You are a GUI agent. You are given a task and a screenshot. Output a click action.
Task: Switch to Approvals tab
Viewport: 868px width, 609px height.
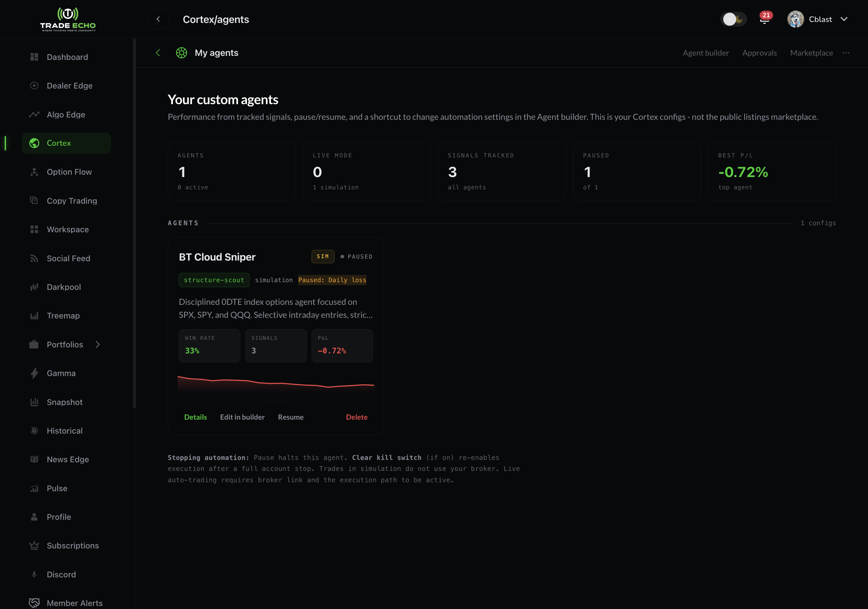coord(759,53)
